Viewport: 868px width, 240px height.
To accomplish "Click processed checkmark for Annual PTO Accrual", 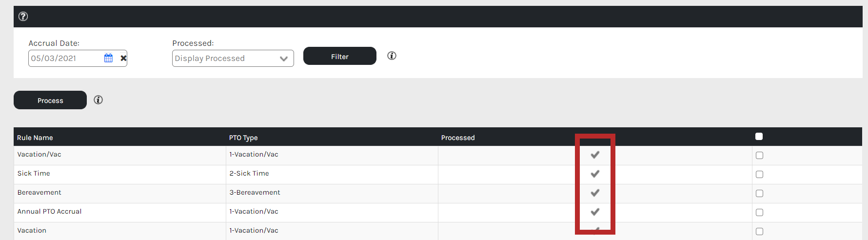I will 595,212.
